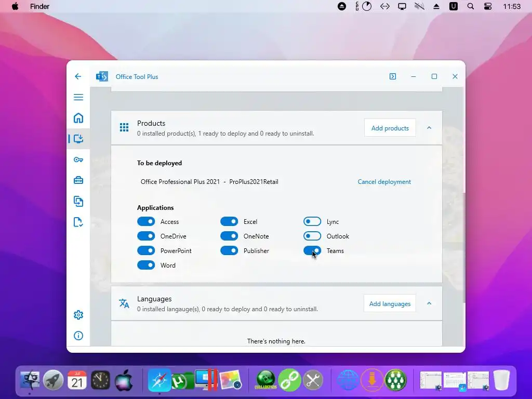This screenshot has width=532, height=399.
Task: Open the Finder menu in menu bar
Action: 39,6
